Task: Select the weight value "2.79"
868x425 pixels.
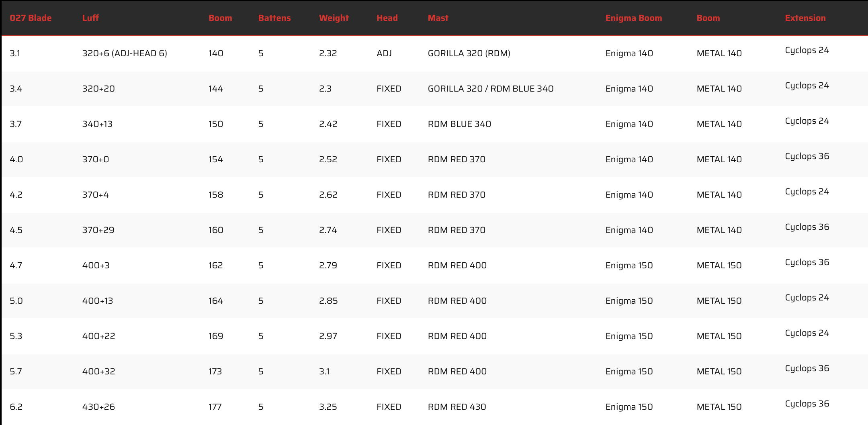Action: pos(328,266)
